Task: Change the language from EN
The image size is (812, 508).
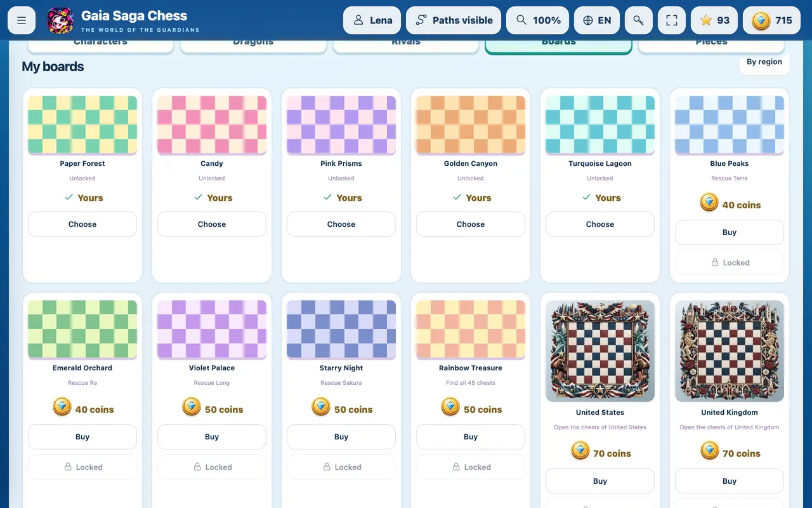Action: (597, 20)
